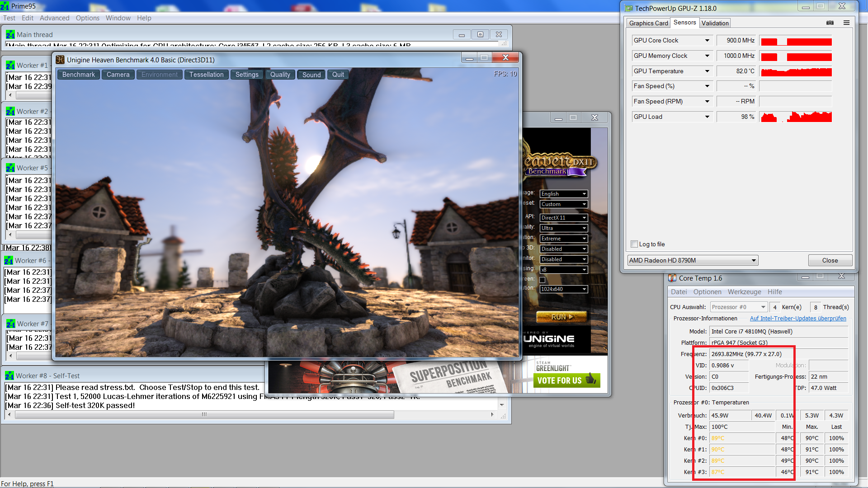
Task: Click the GPU-Z screenshot camera icon
Action: pos(830,23)
